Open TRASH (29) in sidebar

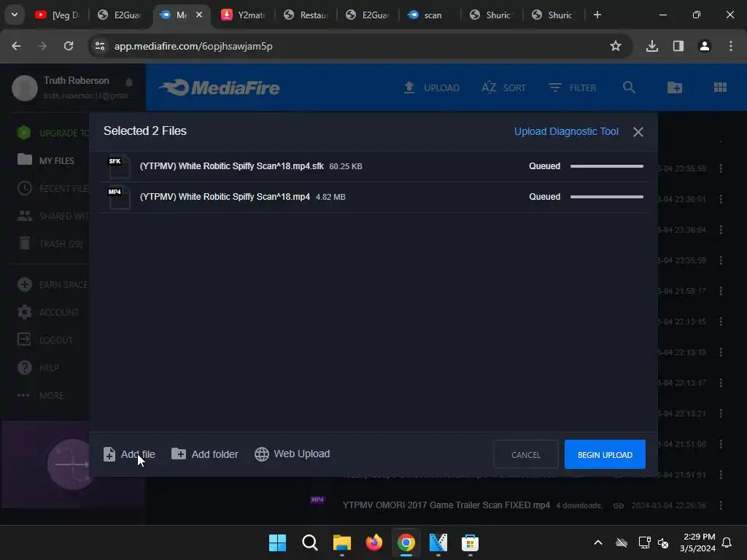pos(50,244)
